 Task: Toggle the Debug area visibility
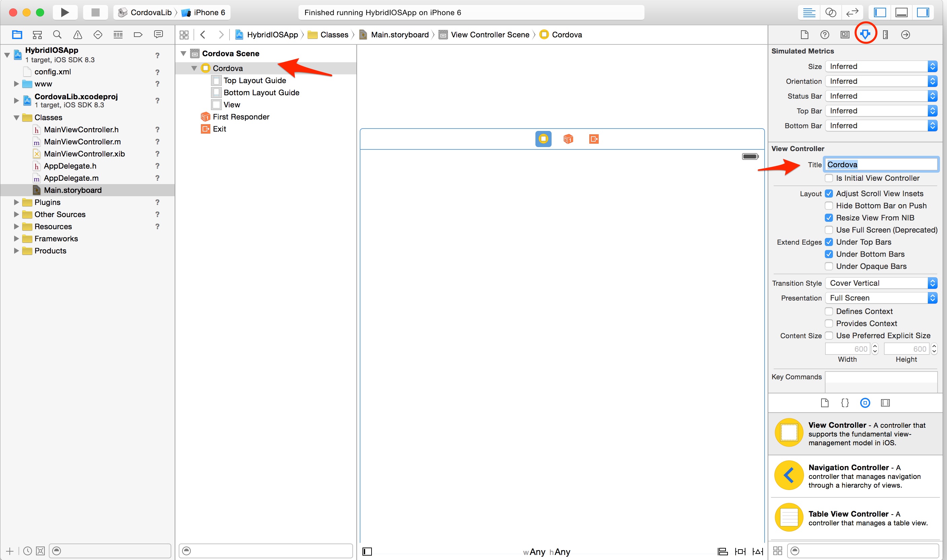click(901, 12)
